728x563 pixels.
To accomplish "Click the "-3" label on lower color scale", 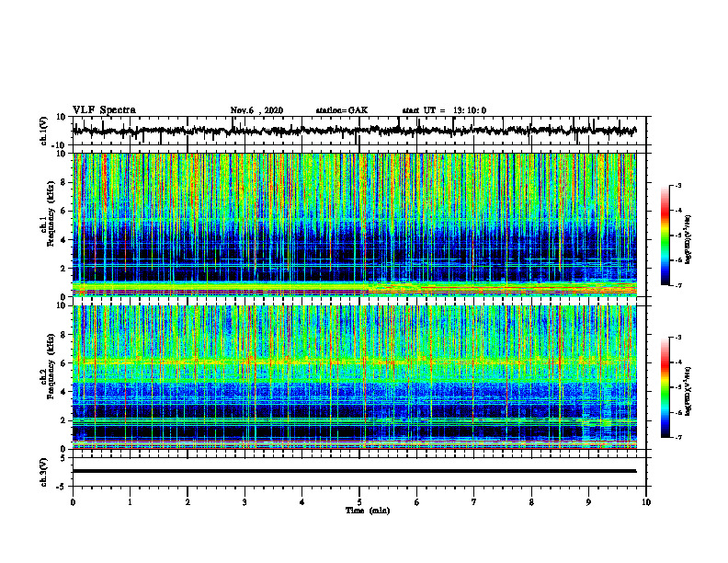I will [678, 338].
